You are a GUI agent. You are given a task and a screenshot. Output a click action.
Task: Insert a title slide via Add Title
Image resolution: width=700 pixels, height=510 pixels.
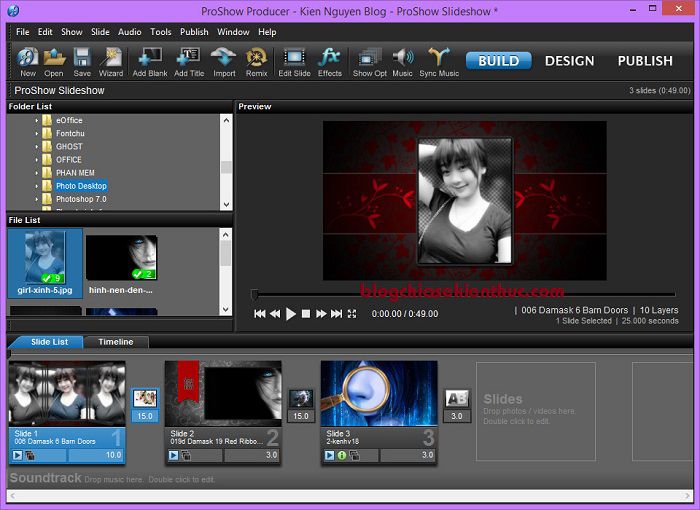(189, 62)
